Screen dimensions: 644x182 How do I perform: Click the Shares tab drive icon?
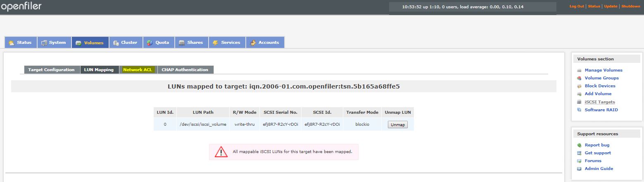(x=181, y=43)
